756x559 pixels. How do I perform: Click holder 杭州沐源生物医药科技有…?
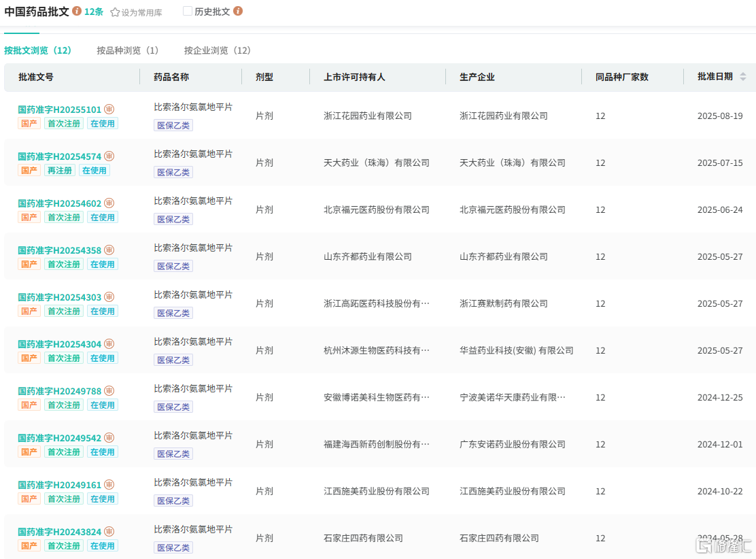377,351
